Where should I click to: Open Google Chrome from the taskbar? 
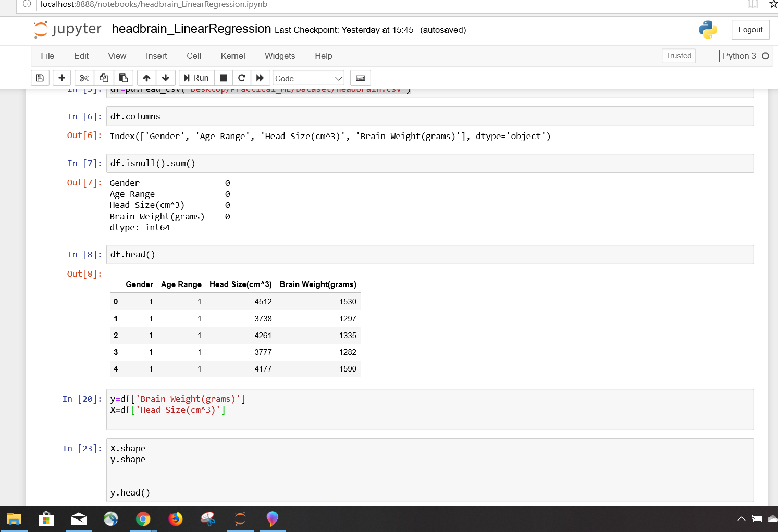143,519
